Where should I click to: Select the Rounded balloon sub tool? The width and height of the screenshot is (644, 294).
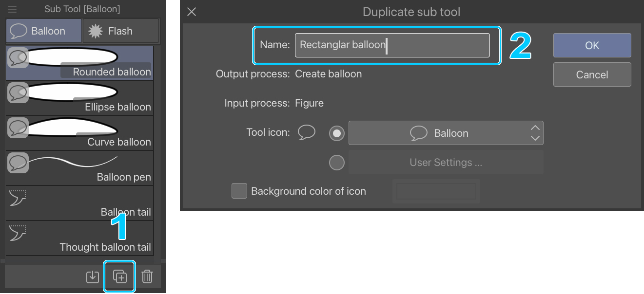pyautogui.click(x=79, y=63)
